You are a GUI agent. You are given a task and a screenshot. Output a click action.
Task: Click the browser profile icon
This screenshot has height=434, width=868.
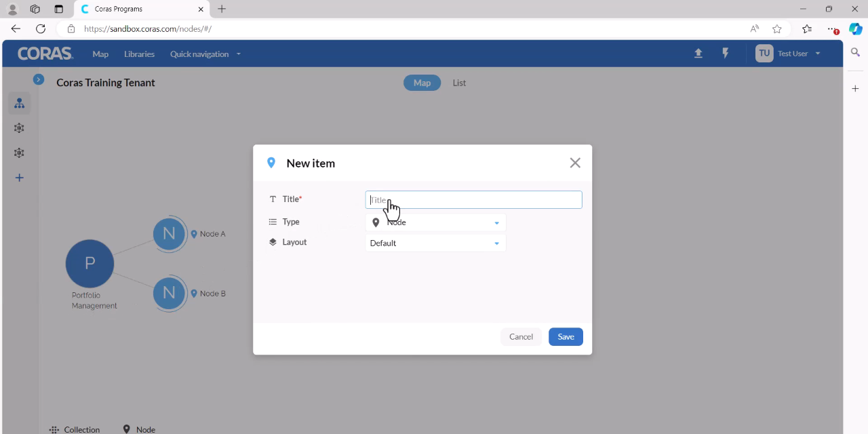tap(12, 9)
